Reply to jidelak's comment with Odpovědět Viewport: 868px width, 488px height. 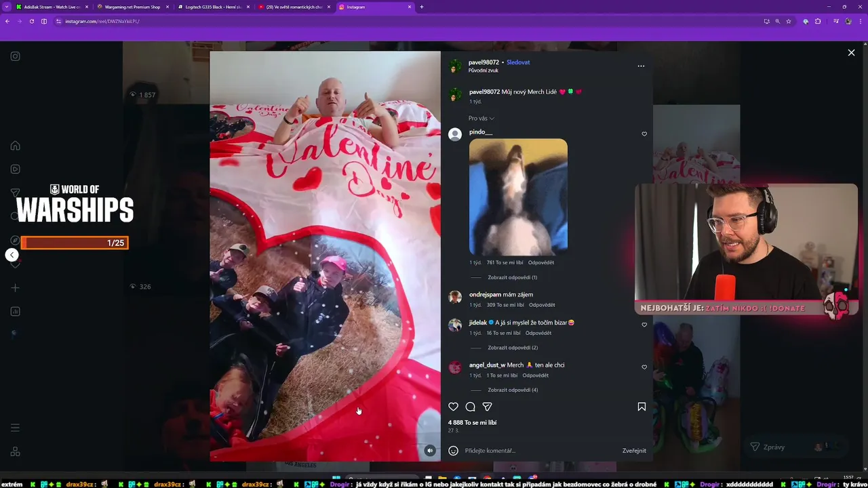click(538, 333)
